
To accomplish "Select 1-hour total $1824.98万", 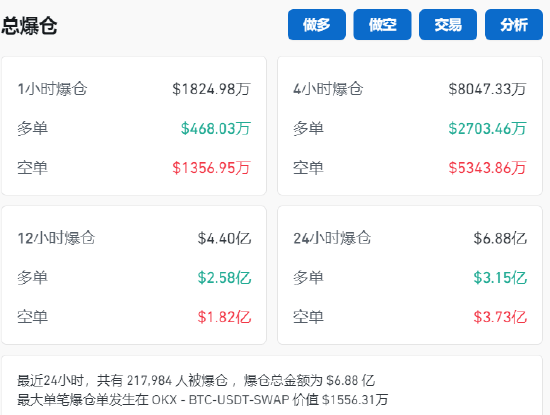I will pos(211,89).
